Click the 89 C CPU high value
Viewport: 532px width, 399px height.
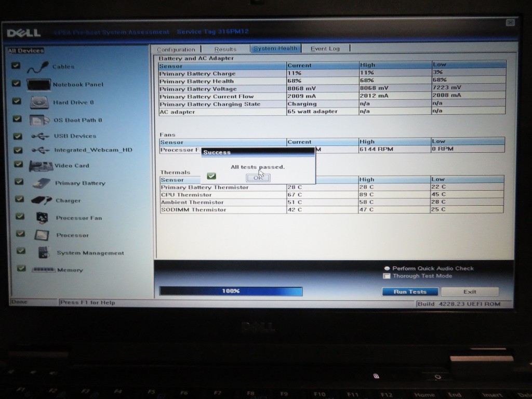[x=367, y=194]
